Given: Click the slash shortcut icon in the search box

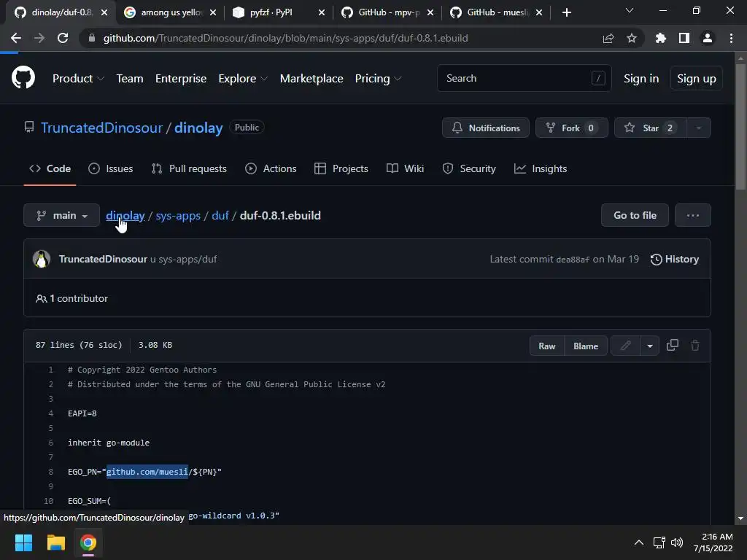Looking at the screenshot, I should click(x=598, y=78).
